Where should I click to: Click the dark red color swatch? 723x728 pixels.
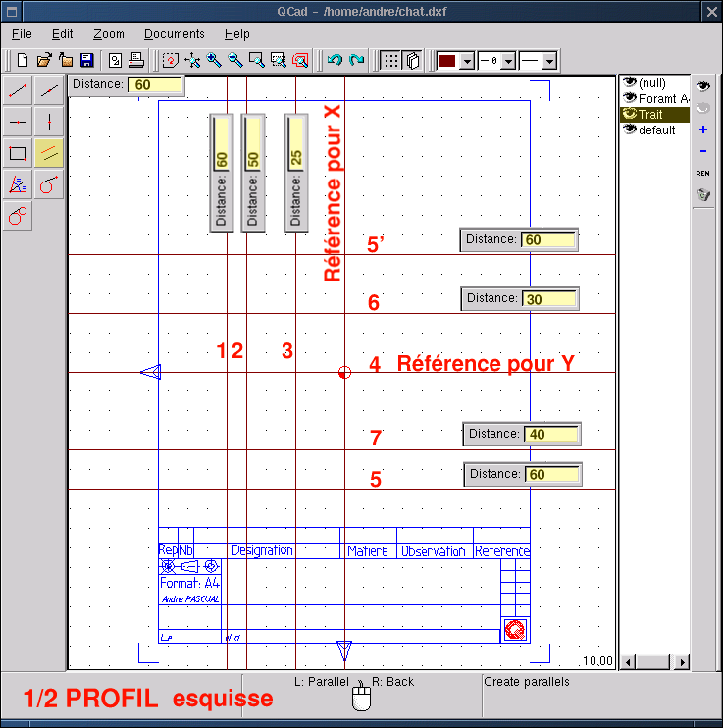(447, 61)
